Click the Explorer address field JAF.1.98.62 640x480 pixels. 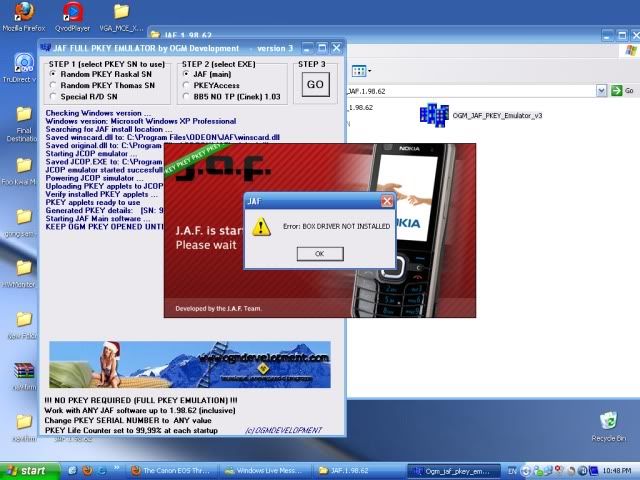(471, 91)
